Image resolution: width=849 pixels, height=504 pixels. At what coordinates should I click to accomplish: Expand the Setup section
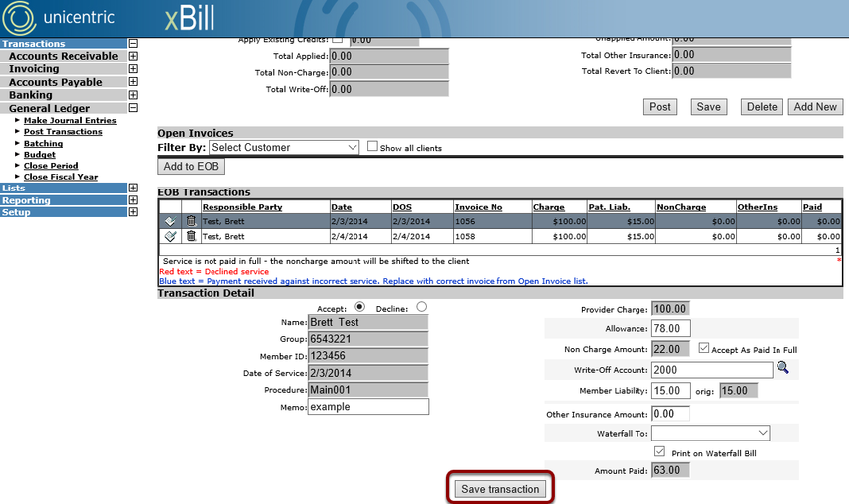(x=133, y=212)
